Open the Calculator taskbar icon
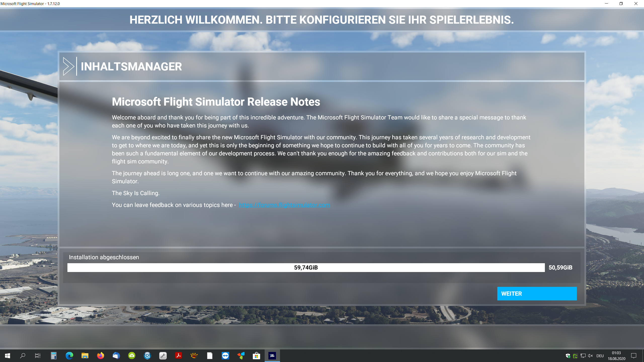Image resolution: width=644 pixels, height=362 pixels. [54, 355]
